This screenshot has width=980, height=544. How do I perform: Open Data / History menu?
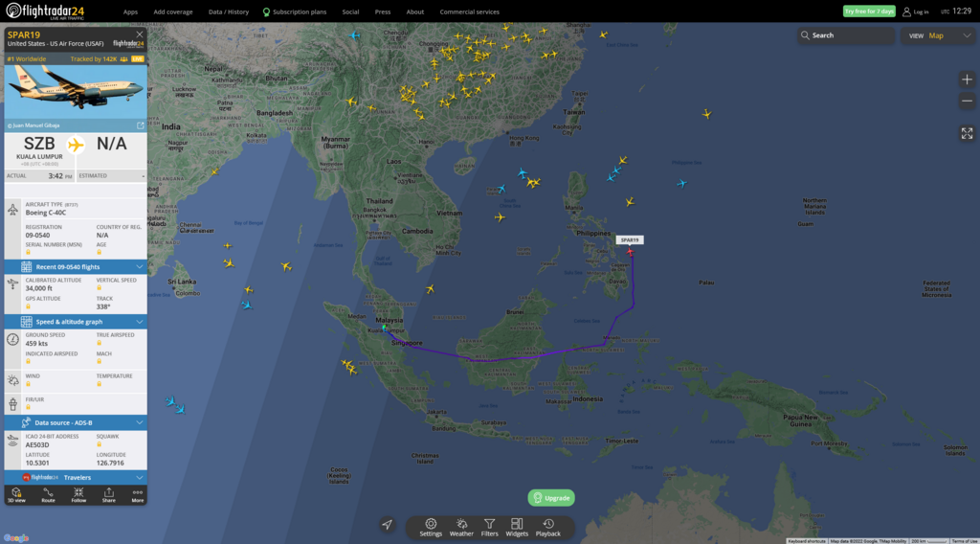(228, 11)
